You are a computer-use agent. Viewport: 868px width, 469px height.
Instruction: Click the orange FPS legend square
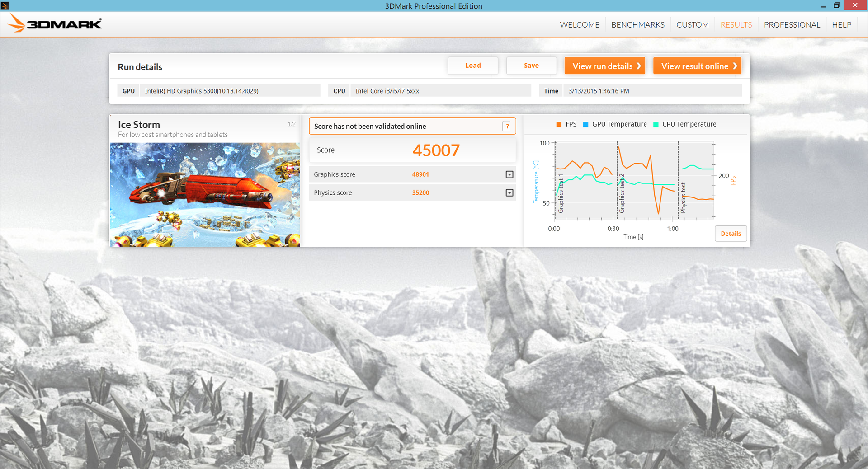(x=559, y=124)
